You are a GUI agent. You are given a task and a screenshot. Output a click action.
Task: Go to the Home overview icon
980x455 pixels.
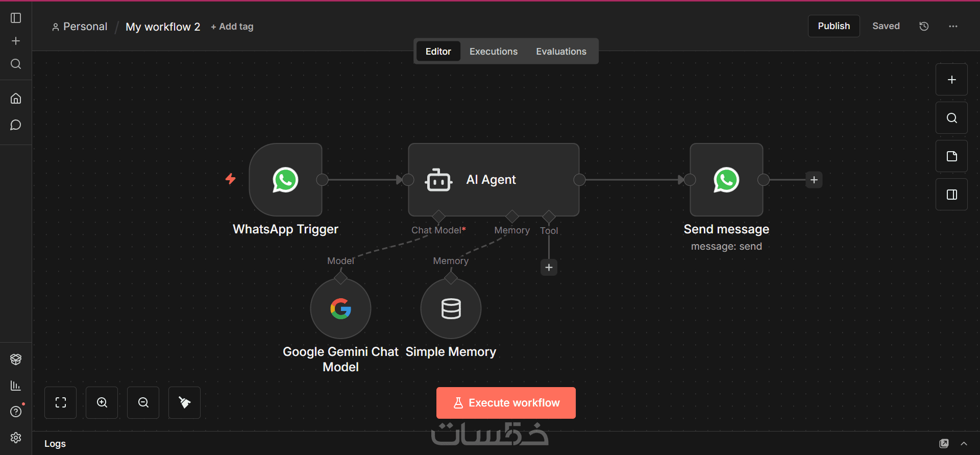coord(16,99)
